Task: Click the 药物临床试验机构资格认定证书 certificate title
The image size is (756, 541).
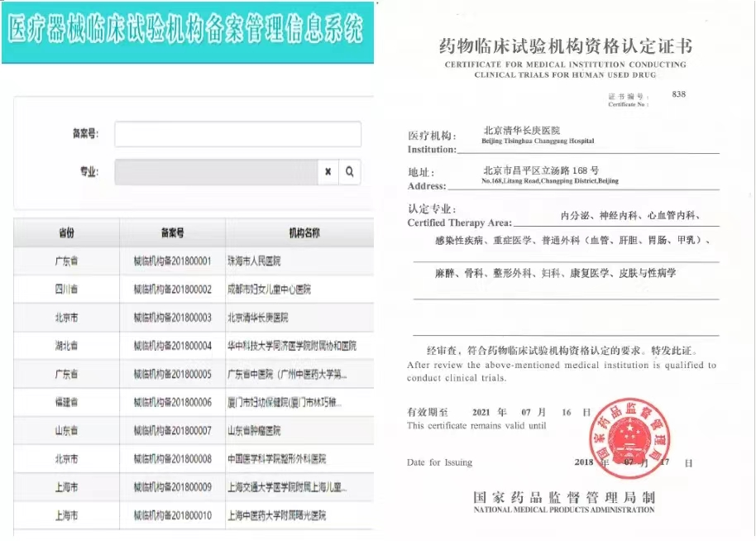Action: 565,45
